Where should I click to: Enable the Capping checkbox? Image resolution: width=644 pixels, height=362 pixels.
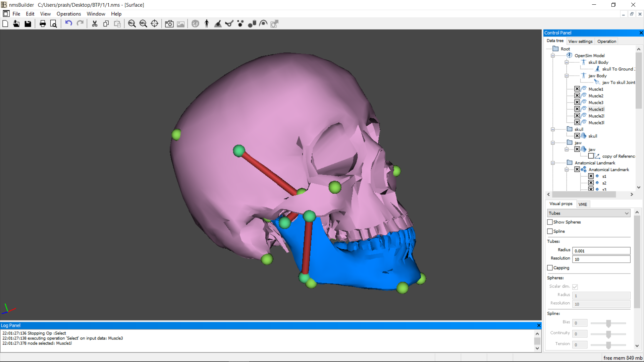click(x=550, y=268)
